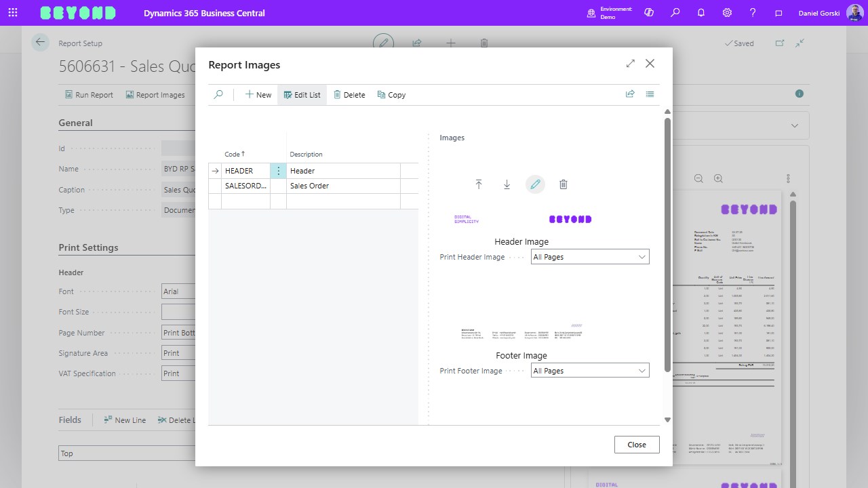Screen dimensions: 868x488
Task: Click the pencil edit image icon
Action: 535,184
